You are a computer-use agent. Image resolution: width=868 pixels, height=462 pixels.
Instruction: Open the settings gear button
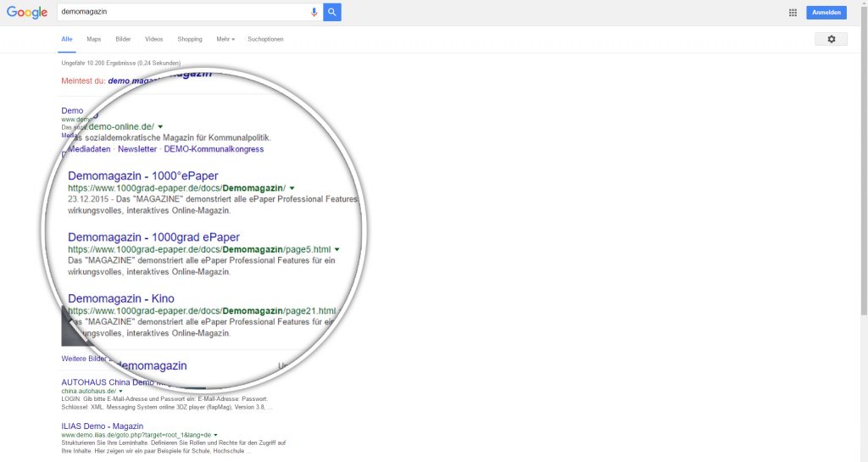point(831,39)
